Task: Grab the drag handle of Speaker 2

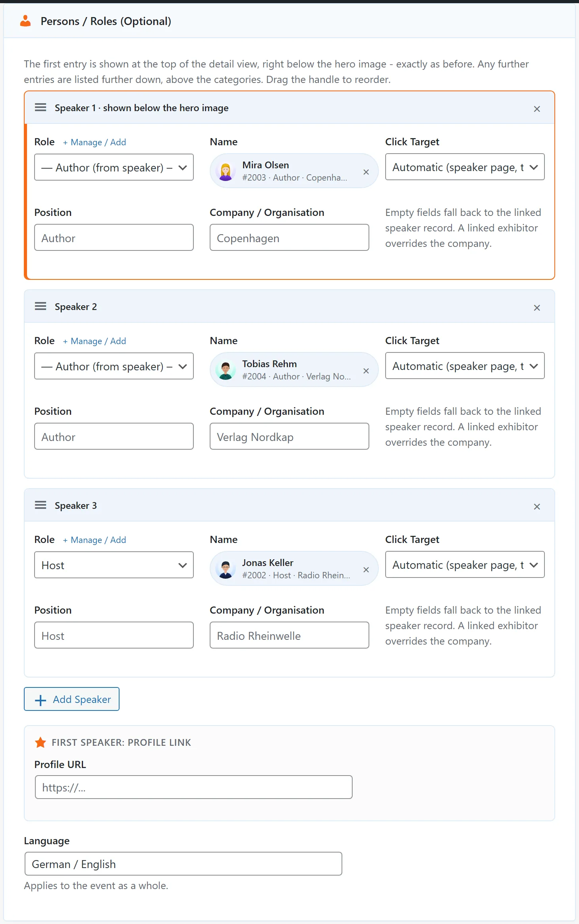Action: (x=41, y=306)
